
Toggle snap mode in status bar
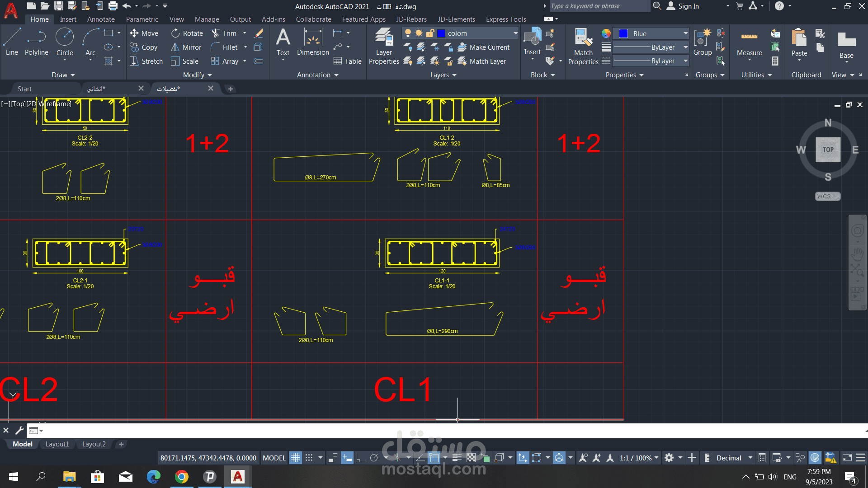tap(309, 458)
